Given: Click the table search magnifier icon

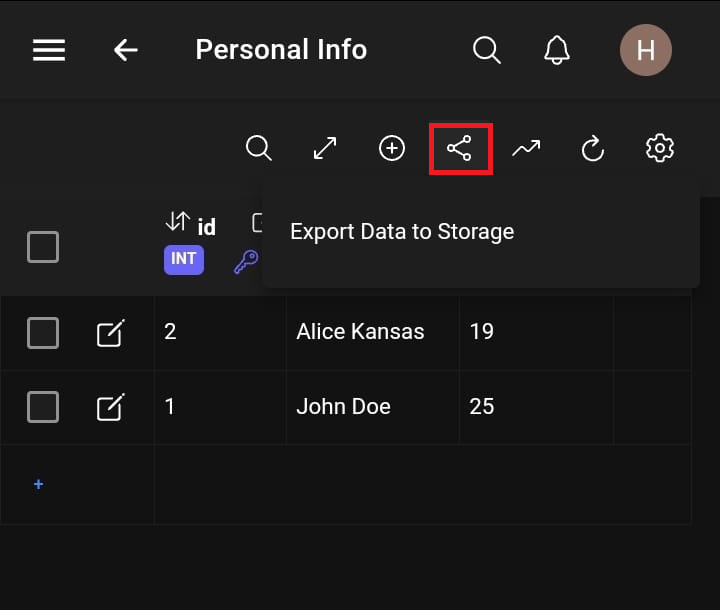Looking at the screenshot, I should (x=258, y=149).
